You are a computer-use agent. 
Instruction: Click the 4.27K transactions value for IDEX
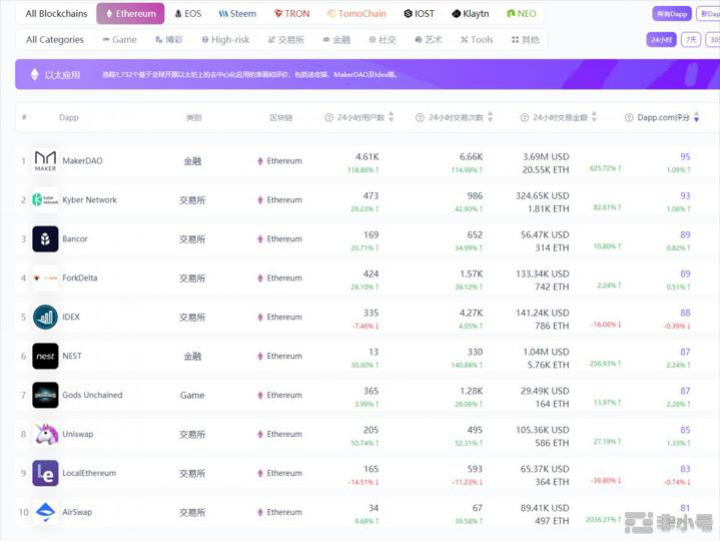coord(471,313)
